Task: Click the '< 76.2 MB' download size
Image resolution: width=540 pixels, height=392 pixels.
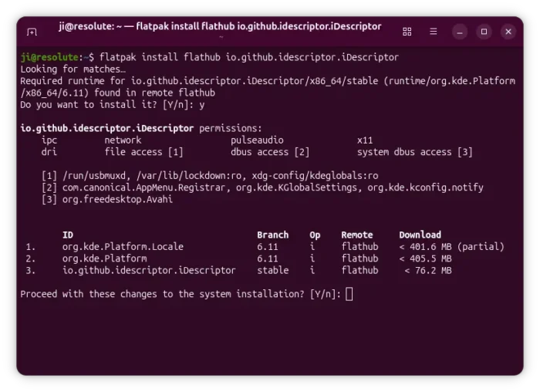Action: 428,270
